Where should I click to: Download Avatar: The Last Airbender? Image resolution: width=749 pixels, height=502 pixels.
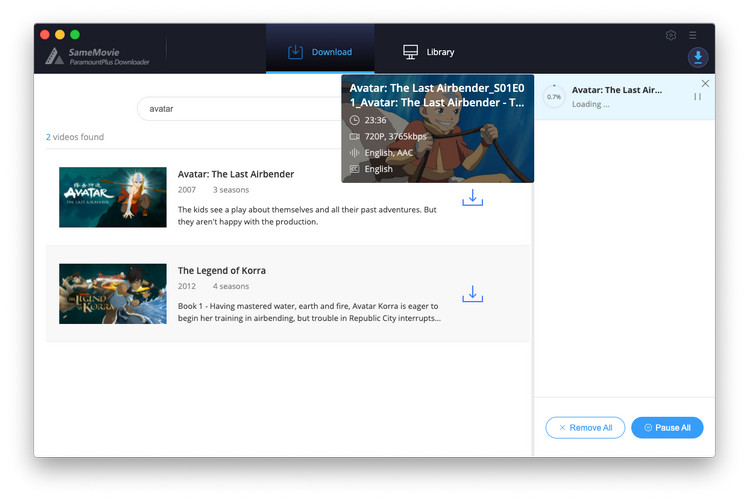pos(472,197)
